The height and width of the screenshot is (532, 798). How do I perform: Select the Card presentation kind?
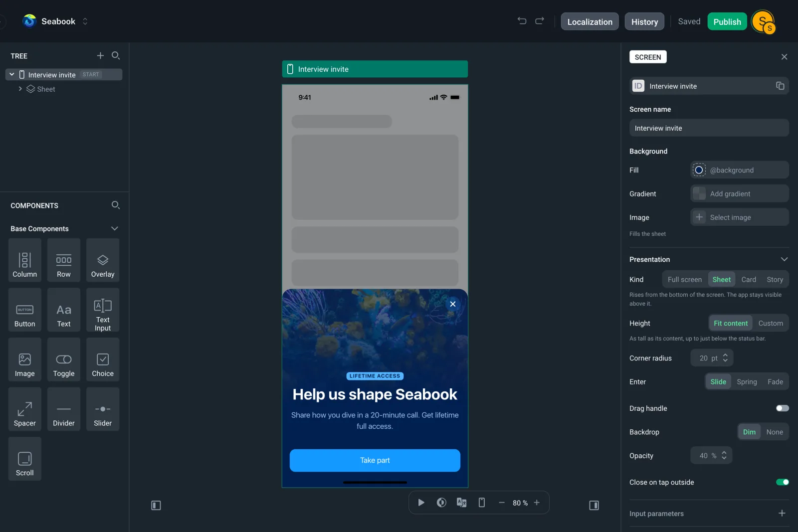tap(749, 279)
